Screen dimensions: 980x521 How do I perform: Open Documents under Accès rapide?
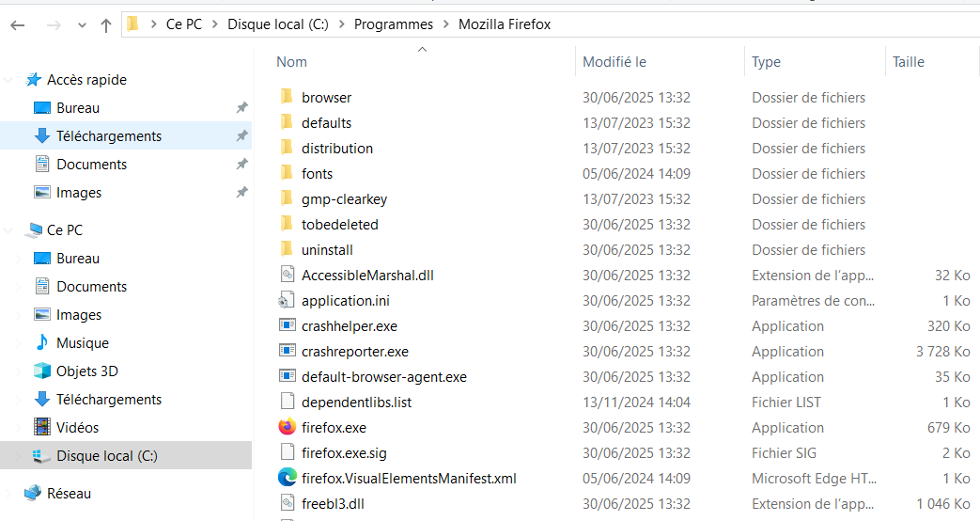point(91,165)
